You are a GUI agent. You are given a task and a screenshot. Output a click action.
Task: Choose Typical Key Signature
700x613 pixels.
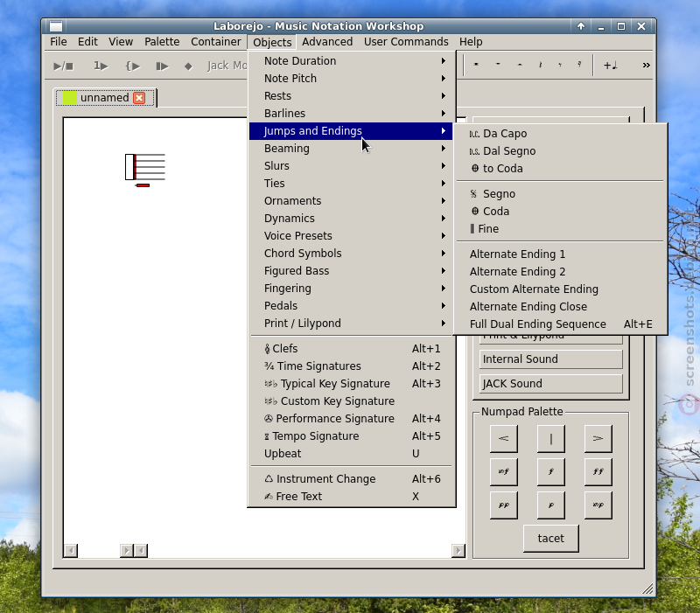352,383
